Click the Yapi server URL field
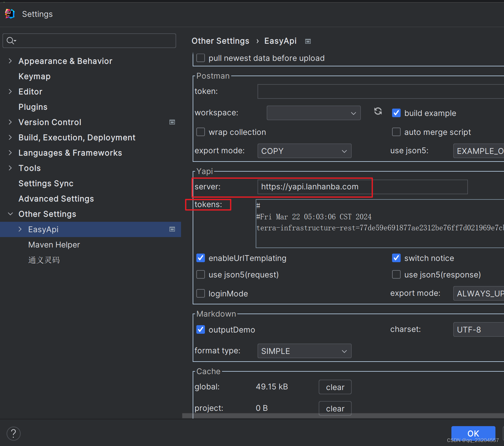Viewport: 504px width, 446px height. [362, 187]
